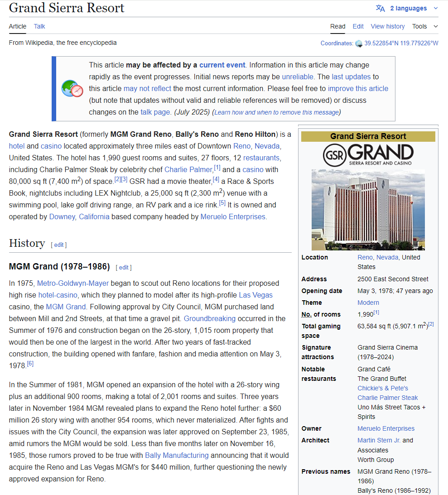Open the MGM Grand link
This screenshot has height=495, width=448.
click(x=66, y=307)
